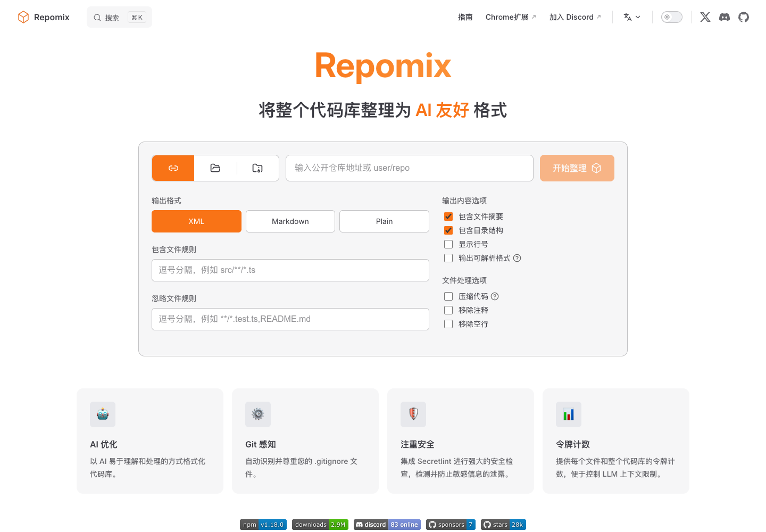This screenshot has width=766, height=532.
Task: Click the Git 感知 card title
Action: [261, 444]
